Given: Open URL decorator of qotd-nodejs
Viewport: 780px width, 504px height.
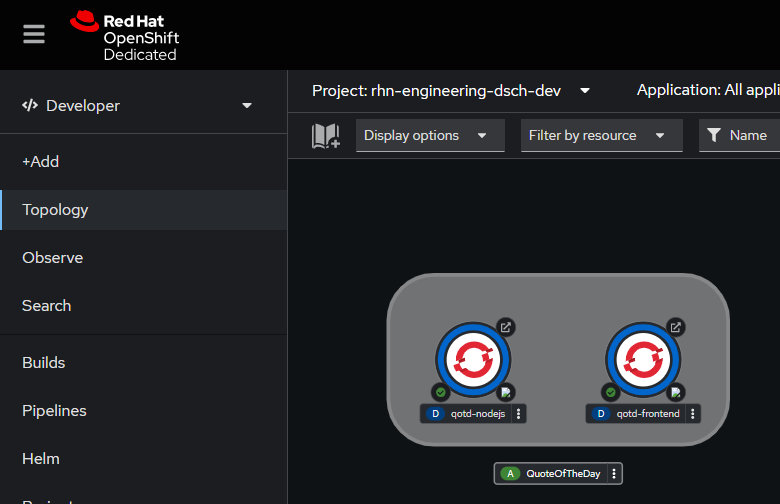Looking at the screenshot, I should point(505,327).
